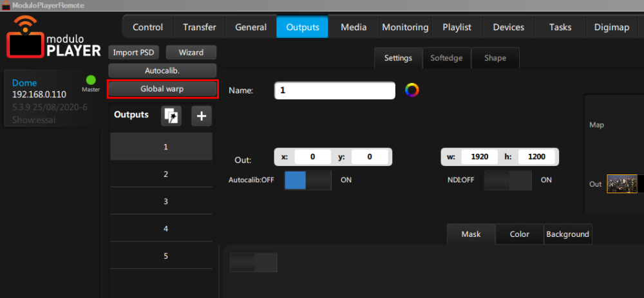Image resolution: width=644 pixels, height=298 pixels.
Task: Click the Global warp button
Action: [162, 89]
